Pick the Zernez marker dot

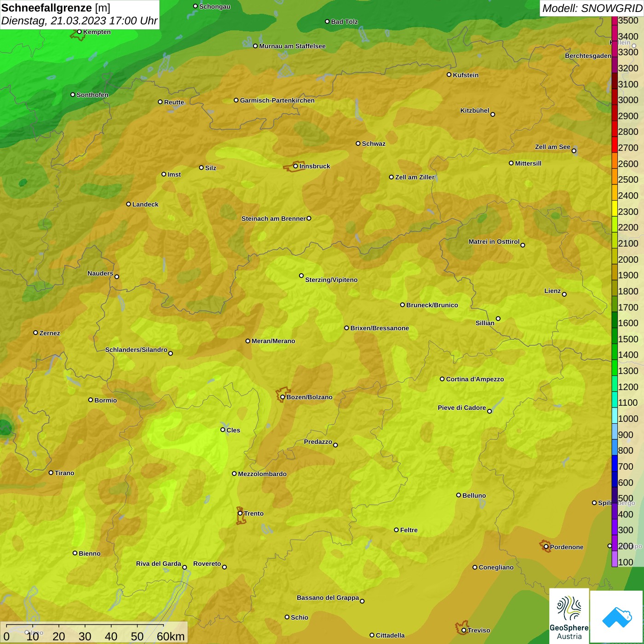35,333
